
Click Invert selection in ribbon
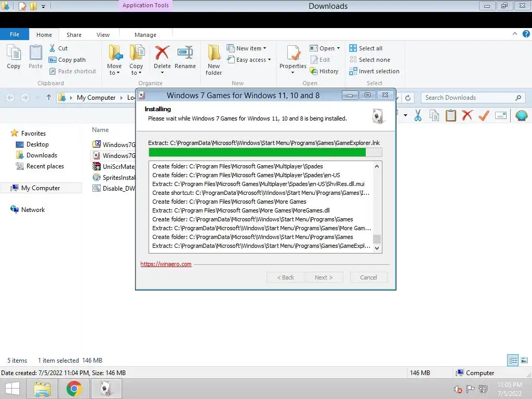pos(374,71)
